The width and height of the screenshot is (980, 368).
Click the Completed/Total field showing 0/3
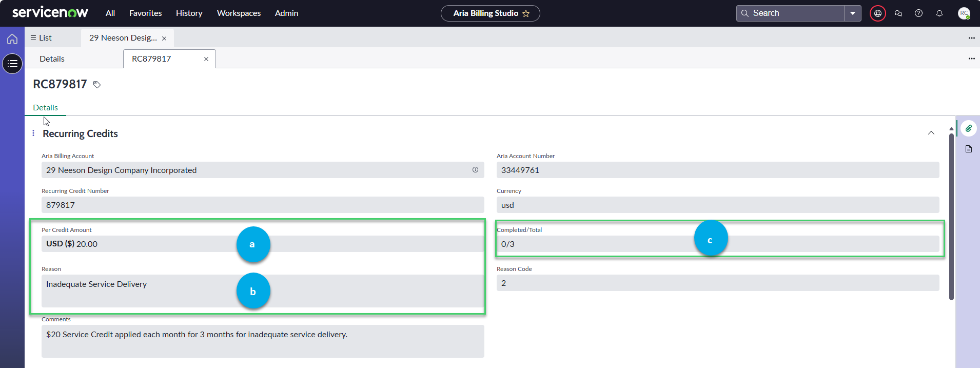(718, 244)
